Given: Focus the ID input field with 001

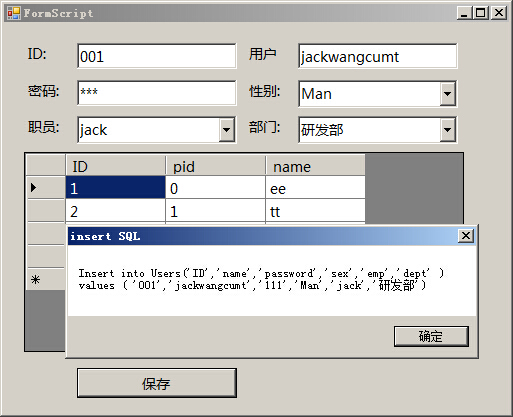Looking at the screenshot, I should (157, 56).
